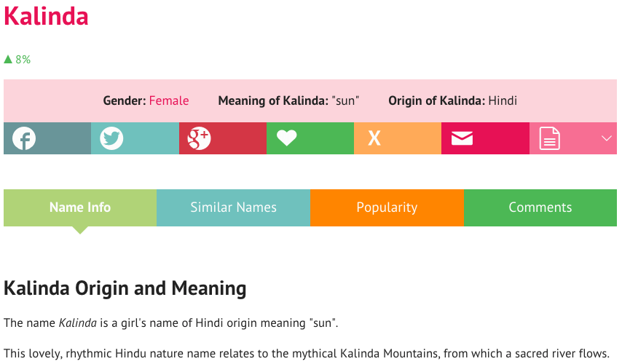Click the Origin of Kalinda Hindi text

pyautogui.click(x=452, y=100)
